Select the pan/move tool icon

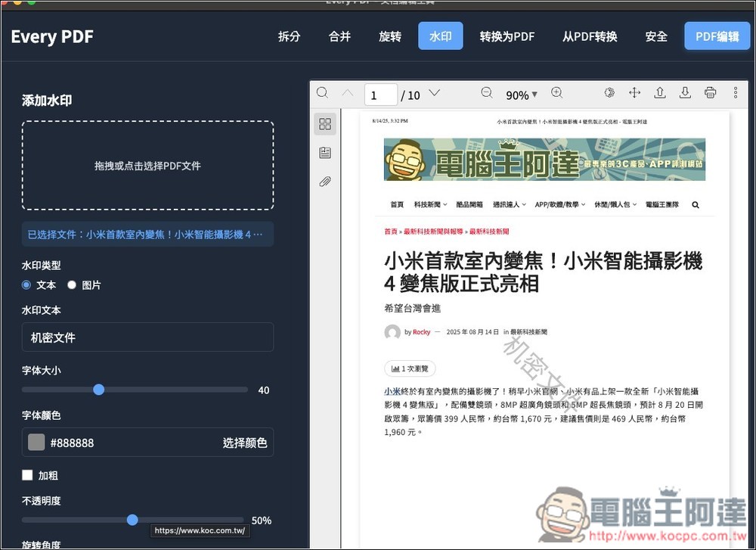click(x=635, y=92)
